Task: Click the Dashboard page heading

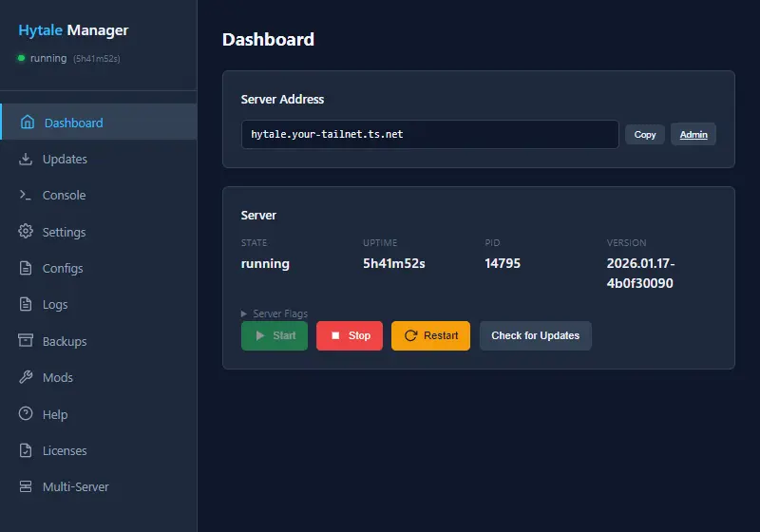Action: click(268, 39)
